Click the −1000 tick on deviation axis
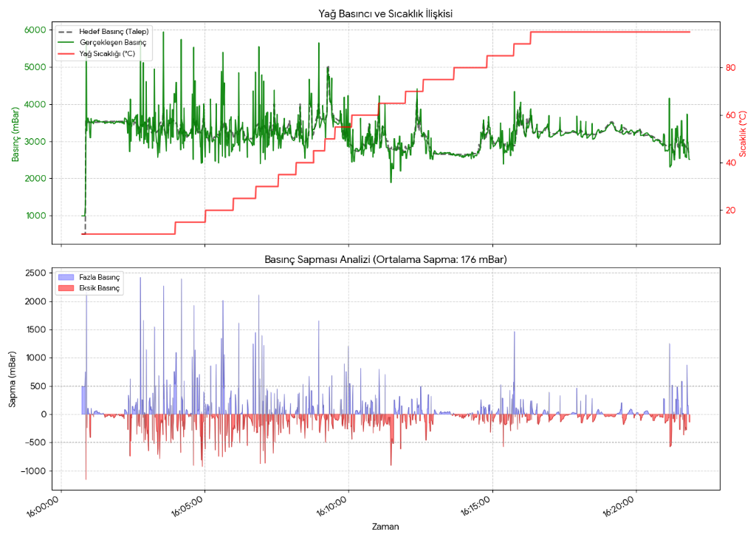 coord(33,471)
